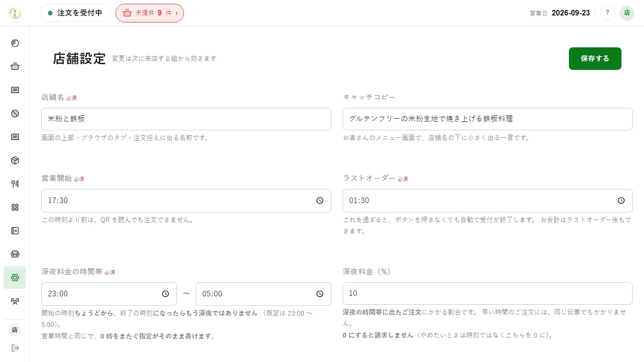Open clock picker for 23:00 late-night start
This screenshot has height=362, width=644.
165,294
